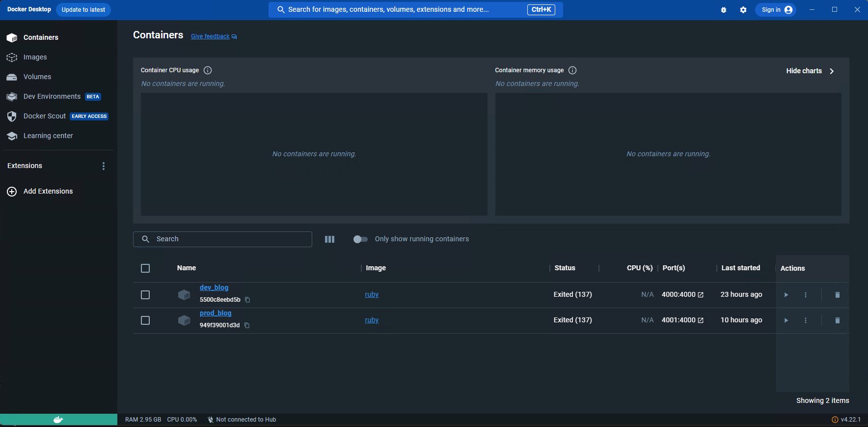Delete the prod_blog container
The height and width of the screenshot is (427, 868).
tap(838, 320)
